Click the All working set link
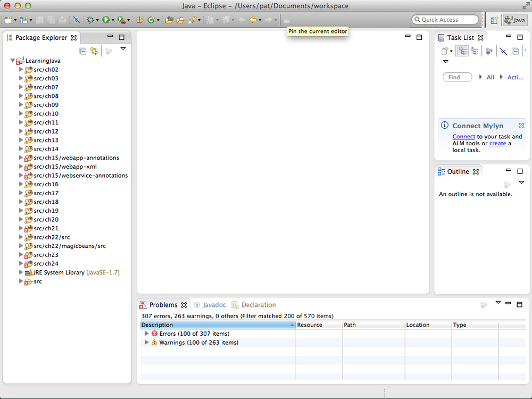This screenshot has width=532, height=399. click(x=491, y=77)
